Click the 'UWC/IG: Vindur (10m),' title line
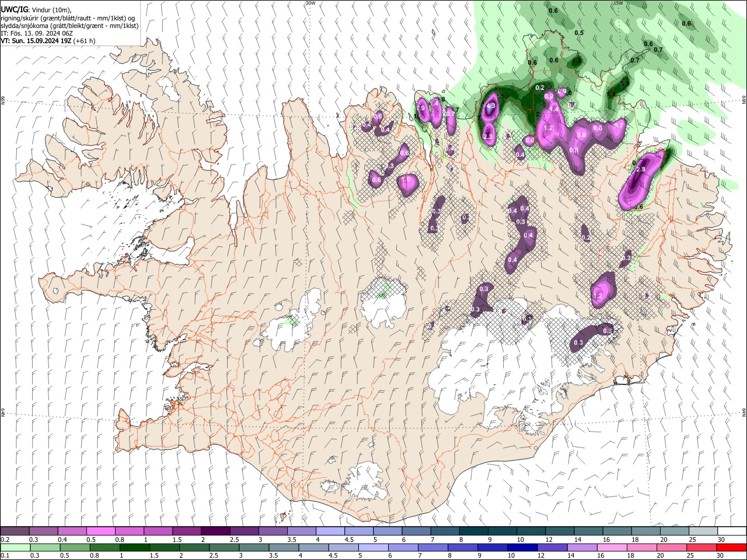The image size is (747, 560). [36, 10]
